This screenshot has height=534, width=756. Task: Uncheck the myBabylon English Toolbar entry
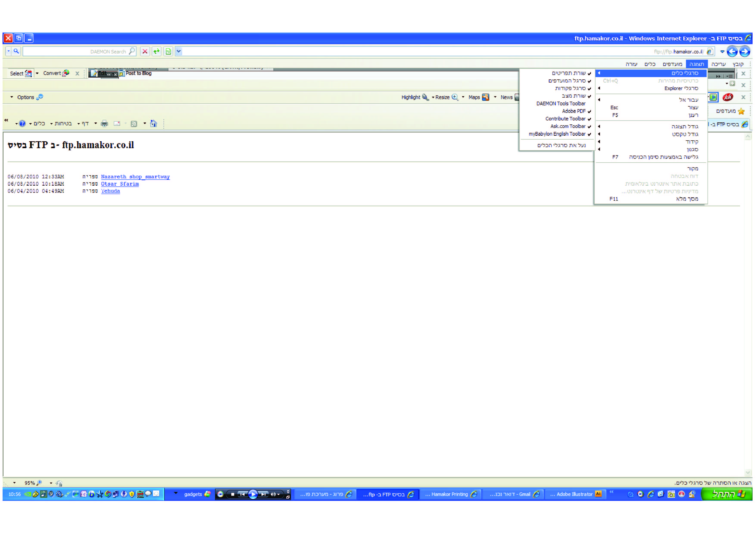point(557,134)
